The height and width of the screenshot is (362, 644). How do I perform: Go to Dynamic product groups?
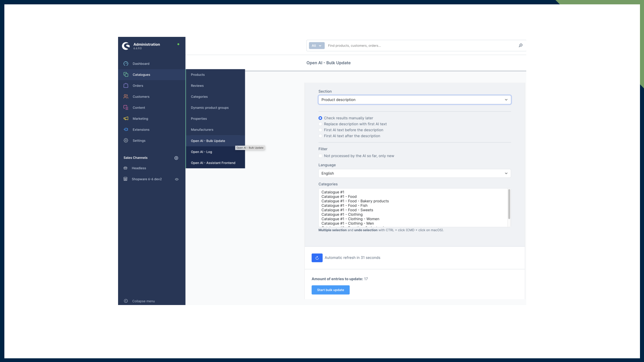(210, 108)
